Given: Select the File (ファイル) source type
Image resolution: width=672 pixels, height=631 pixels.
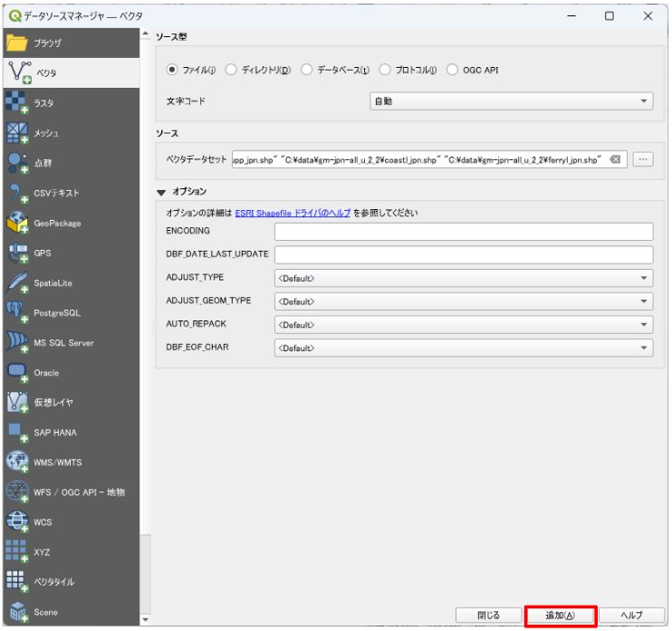Looking at the screenshot, I should point(172,70).
